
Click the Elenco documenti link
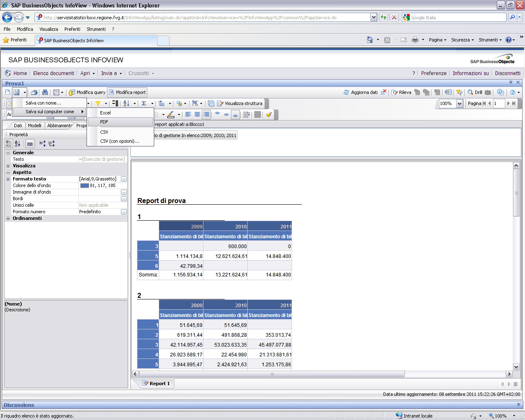[54, 73]
